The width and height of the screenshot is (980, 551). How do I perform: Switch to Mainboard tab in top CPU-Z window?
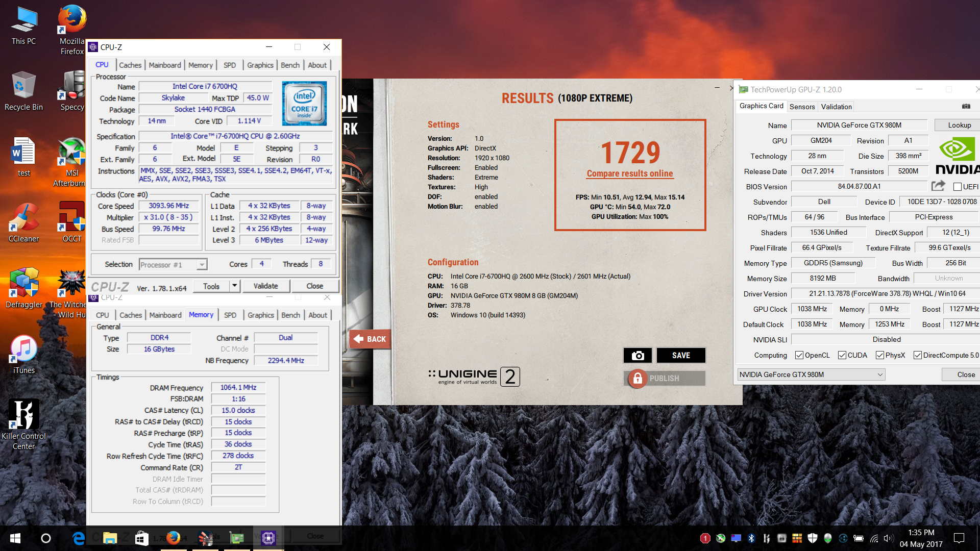(165, 65)
